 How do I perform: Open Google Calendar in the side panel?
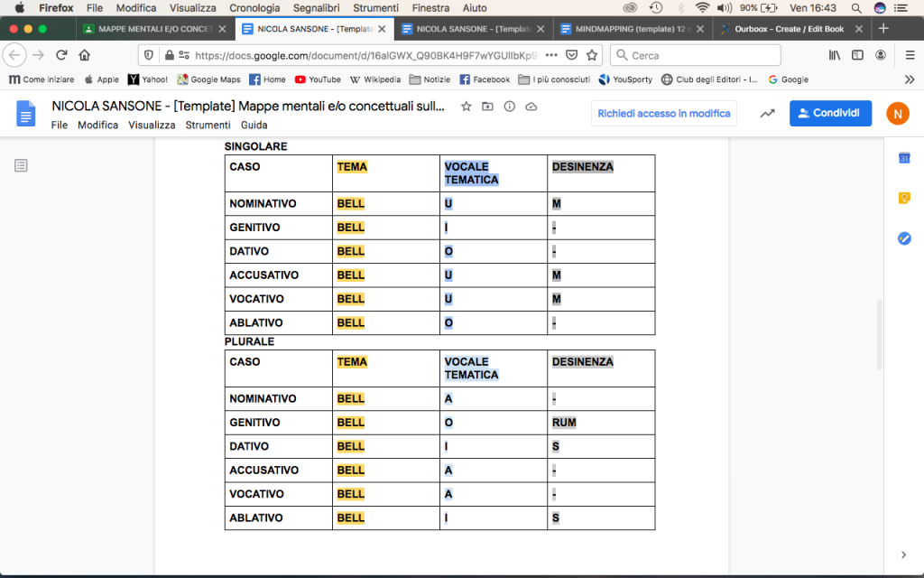coord(903,159)
